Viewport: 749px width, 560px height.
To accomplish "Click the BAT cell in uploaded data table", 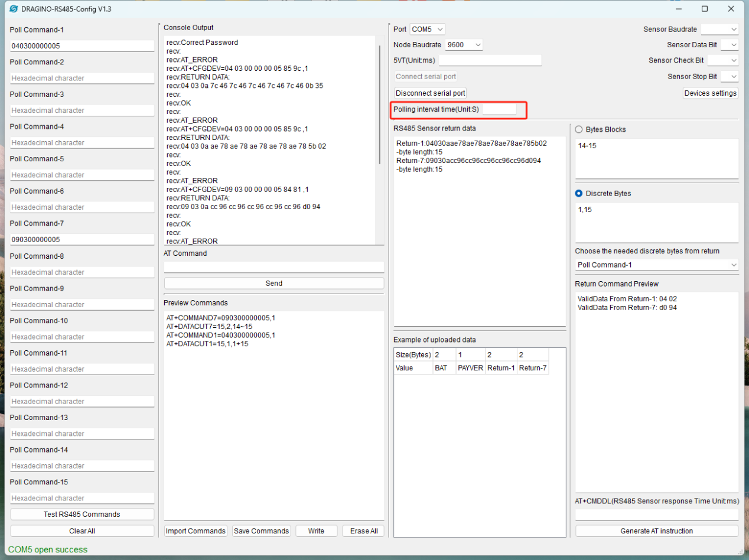I will click(444, 368).
